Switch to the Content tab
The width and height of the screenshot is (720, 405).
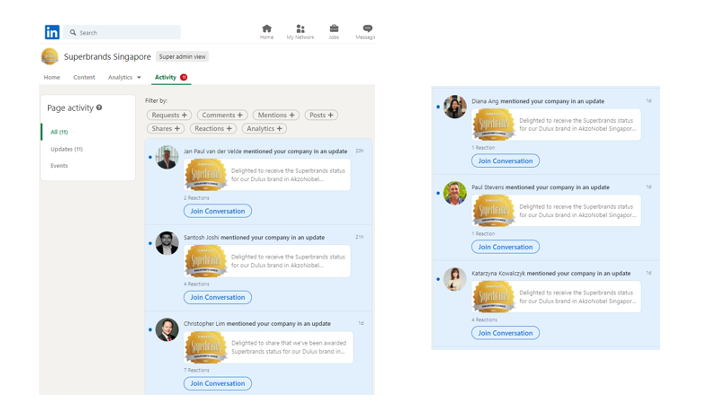[84, 77]
